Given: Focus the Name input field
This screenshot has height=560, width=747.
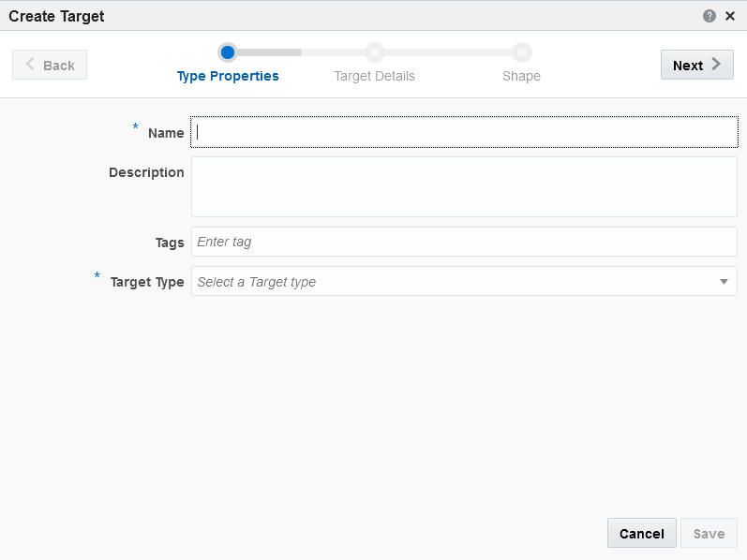Looking at the screenshot, I should [465, 132].
